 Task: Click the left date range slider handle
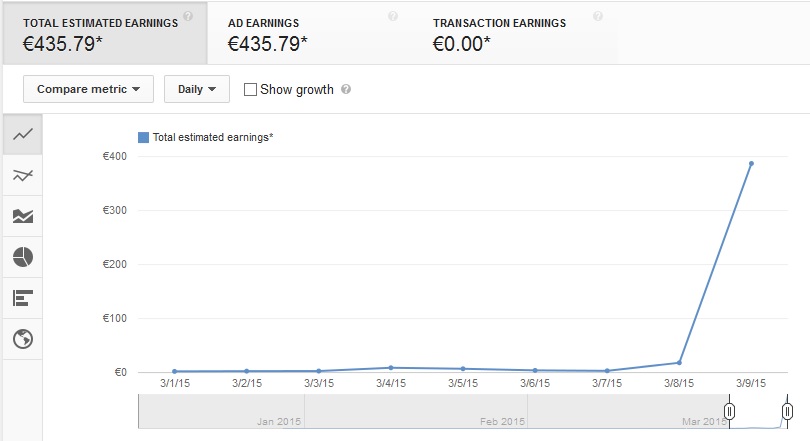pyautogui.click(x=730, y=411)
